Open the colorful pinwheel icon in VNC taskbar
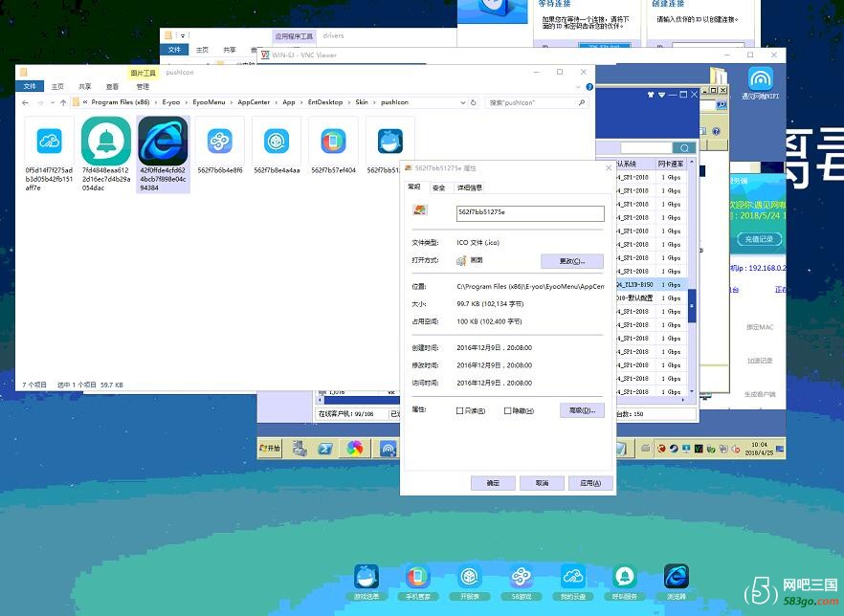The image size is (844, 616). [x=355, y=449]
